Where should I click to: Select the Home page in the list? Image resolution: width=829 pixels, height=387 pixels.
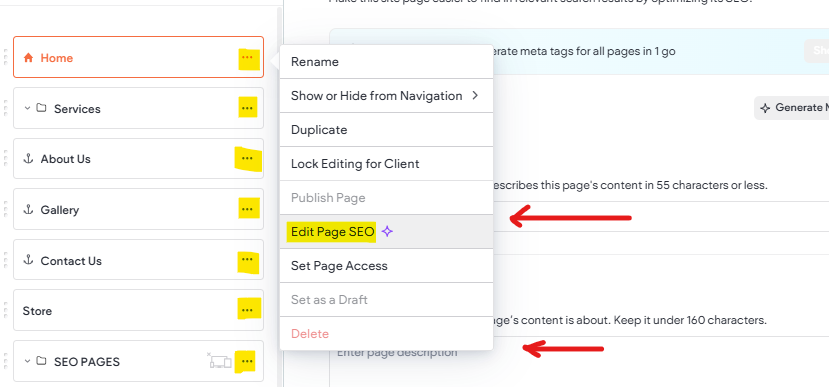point(139,57)
